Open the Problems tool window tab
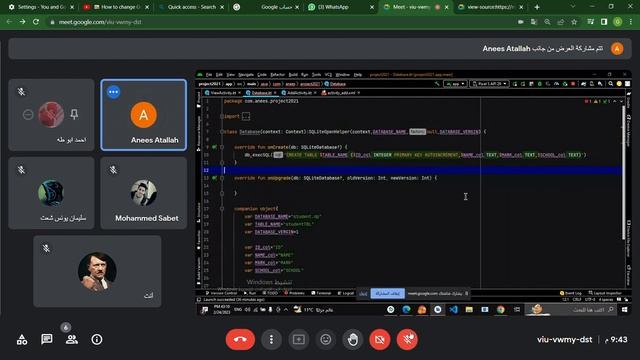The image size is (640, 360). (x=294, y=293)
